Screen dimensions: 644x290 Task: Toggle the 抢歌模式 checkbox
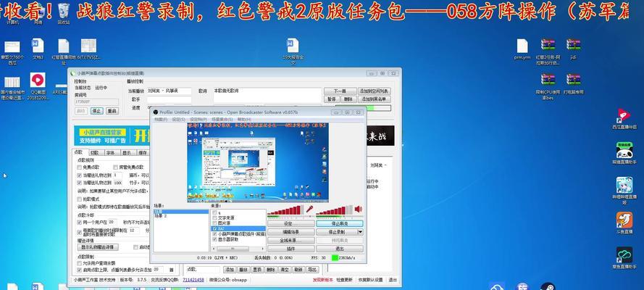79,199
